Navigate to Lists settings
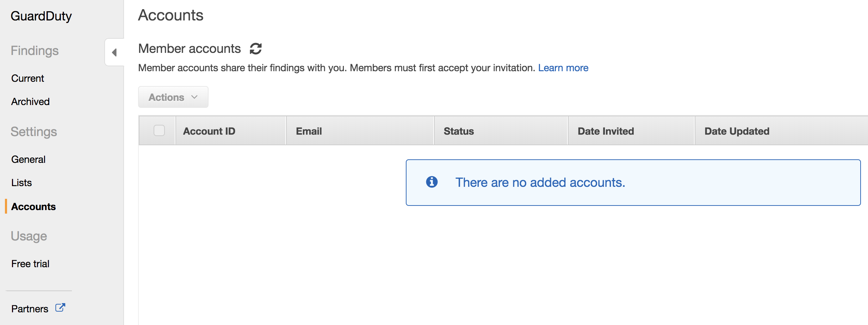 pos(21,183)
